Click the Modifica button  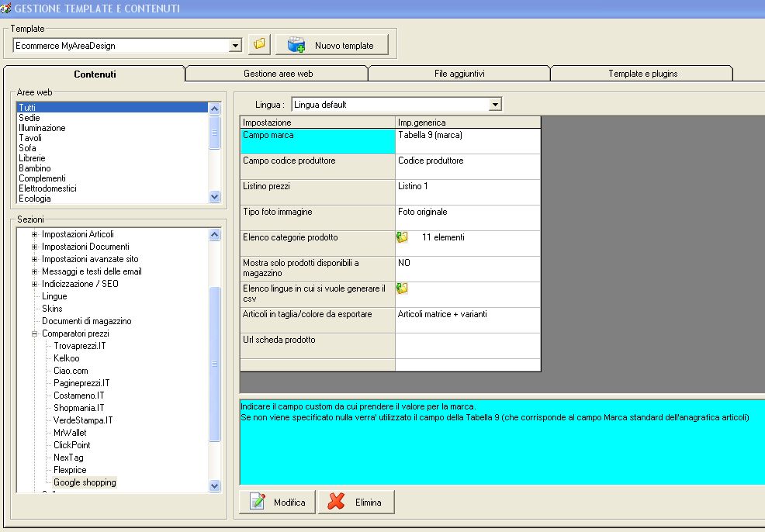pyautogui.click(x=277, y=502)
